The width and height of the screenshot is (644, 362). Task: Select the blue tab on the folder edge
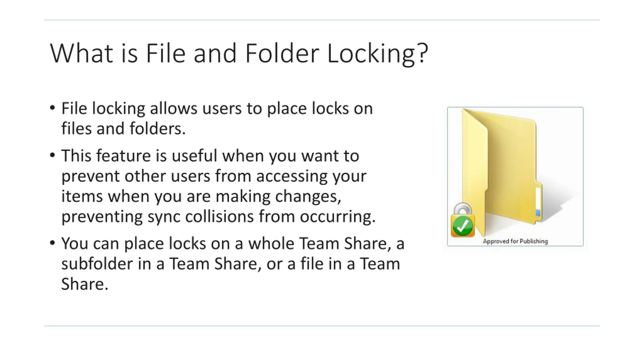pyautogui.click(x=538, y=213)
